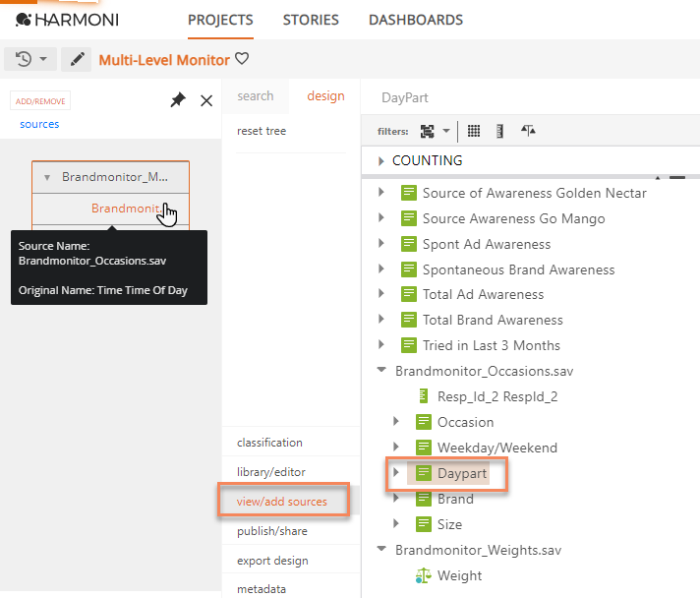The height and width of the screenshot is (598, 700).
Task: Expand Spont Ad Awareness
Action: pos(380,243)
